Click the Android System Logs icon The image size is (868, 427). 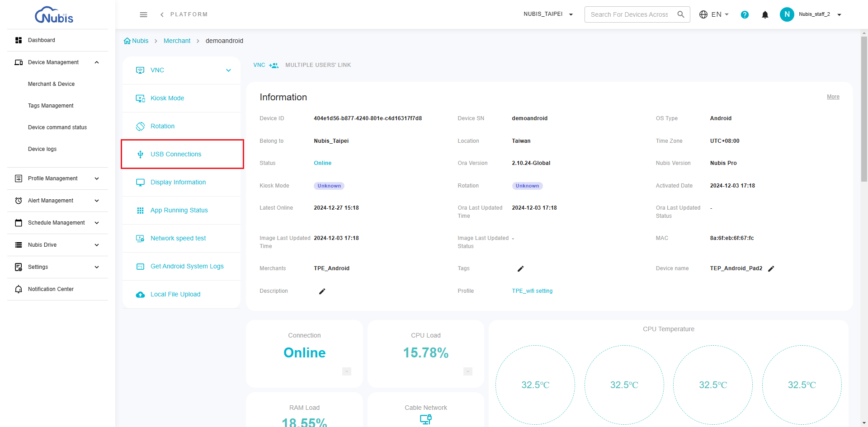[140, 267]
